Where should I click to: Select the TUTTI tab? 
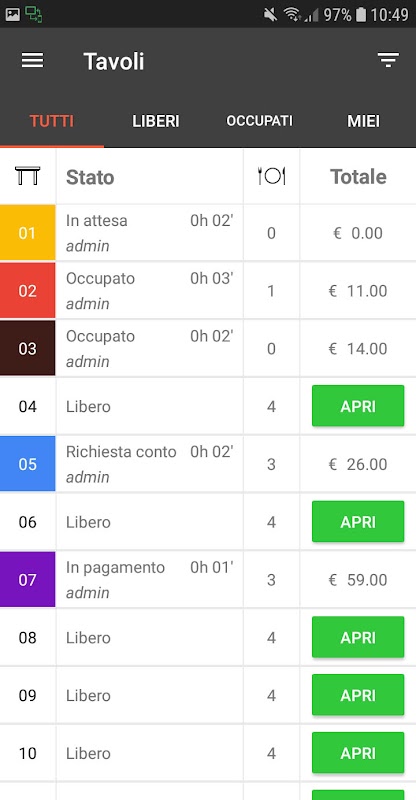click(52, 121)
